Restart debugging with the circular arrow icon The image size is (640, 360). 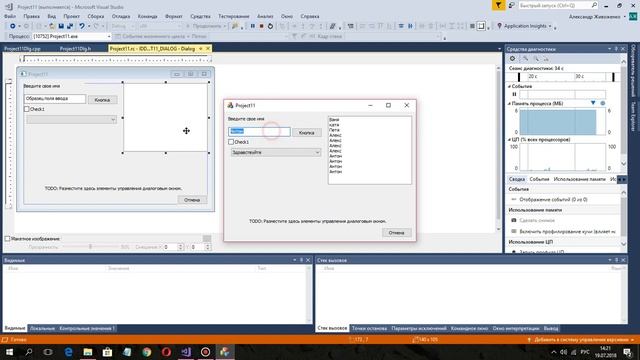[270, 26]
